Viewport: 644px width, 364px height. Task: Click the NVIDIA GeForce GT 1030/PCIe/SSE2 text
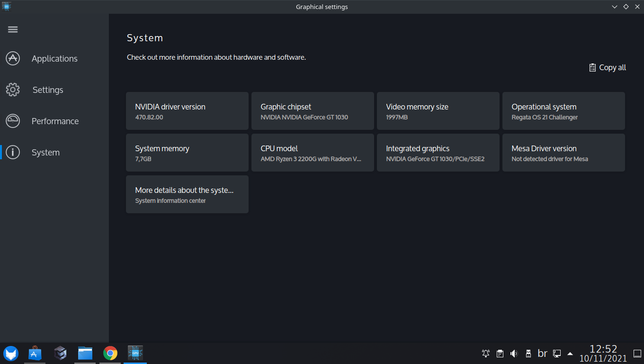435,159
